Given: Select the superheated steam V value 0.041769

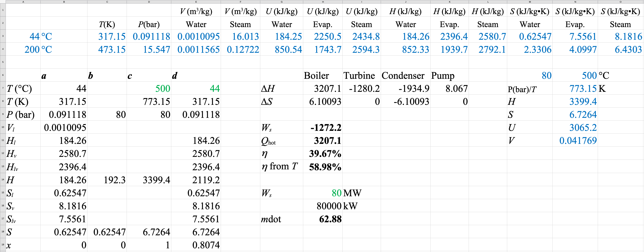Looking at the screenshot, I should 578,141.
